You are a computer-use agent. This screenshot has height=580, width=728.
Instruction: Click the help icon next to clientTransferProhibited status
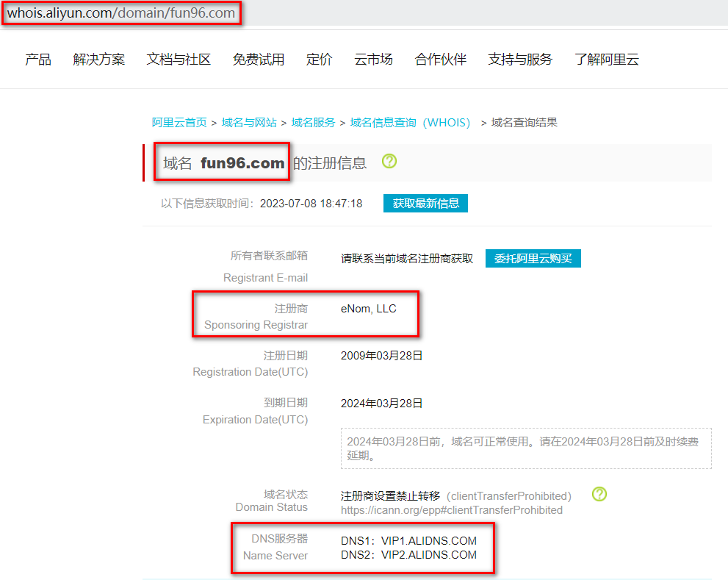click(599, 494)
